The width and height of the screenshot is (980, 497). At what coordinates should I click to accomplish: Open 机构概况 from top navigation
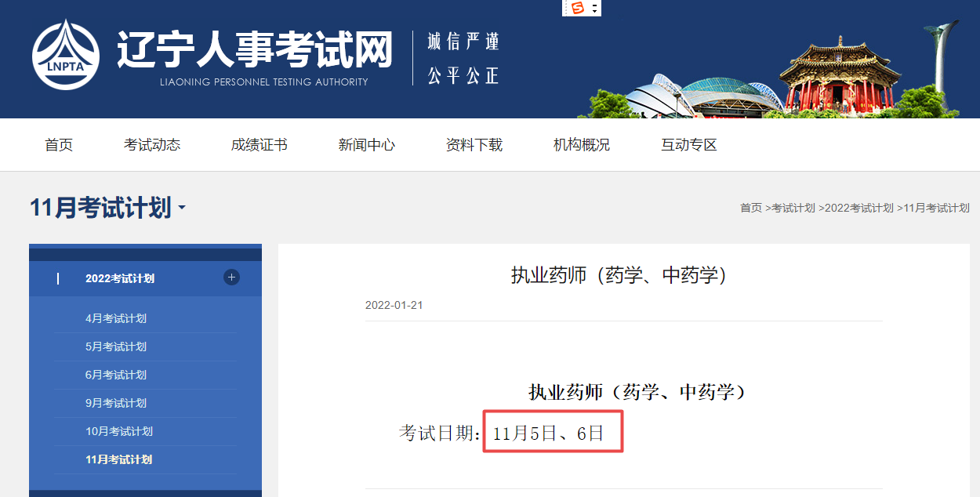coord(581,145)
